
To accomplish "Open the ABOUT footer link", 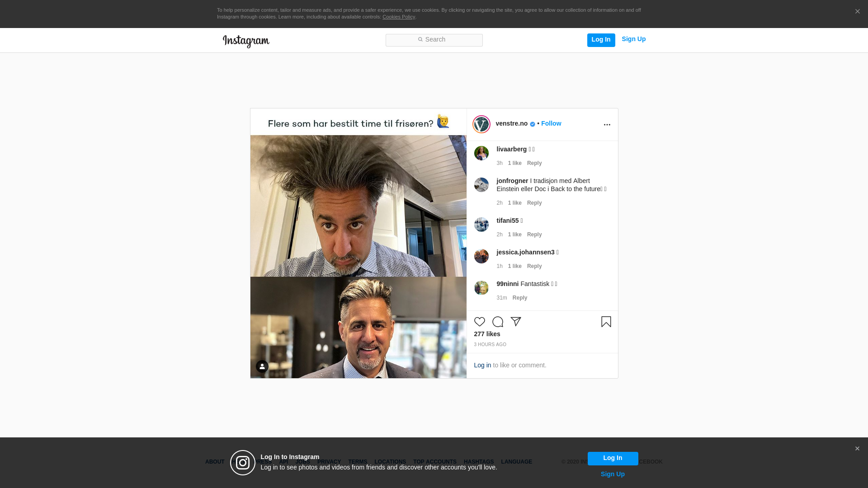I will pos(215,462).
